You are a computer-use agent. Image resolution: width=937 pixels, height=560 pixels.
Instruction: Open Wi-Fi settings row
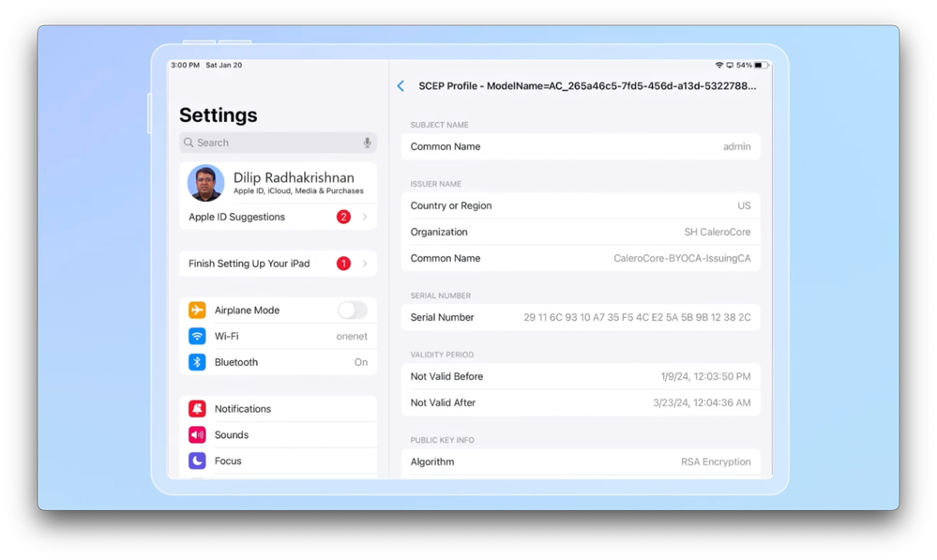(x=278, y=336)
